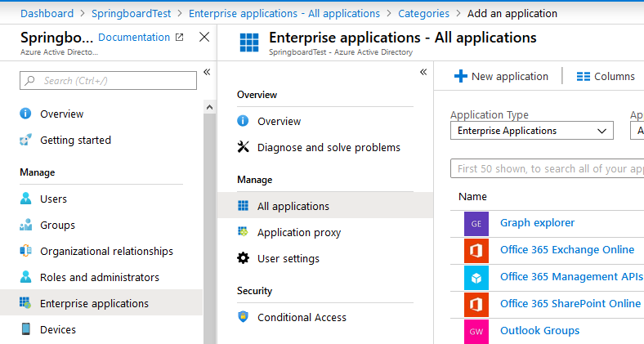This screenshot has height=344, width=644.
Task: Click the pink GW Outlook Groups tile
Action: tap(476, 332)
